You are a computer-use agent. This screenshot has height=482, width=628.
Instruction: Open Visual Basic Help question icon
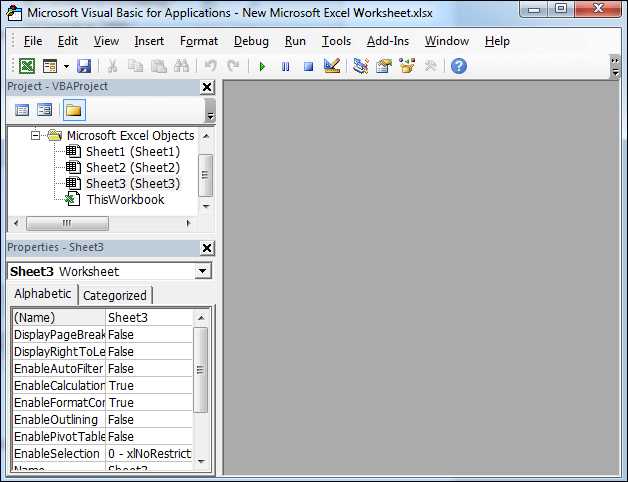pyautogui.click(x=459, y=66)
